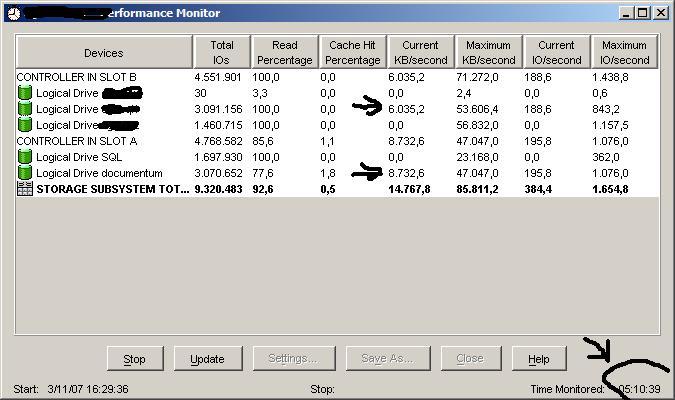Open Help for the Performance Monitor
This screenshot has height=400, width=675.
coord(538,359)
